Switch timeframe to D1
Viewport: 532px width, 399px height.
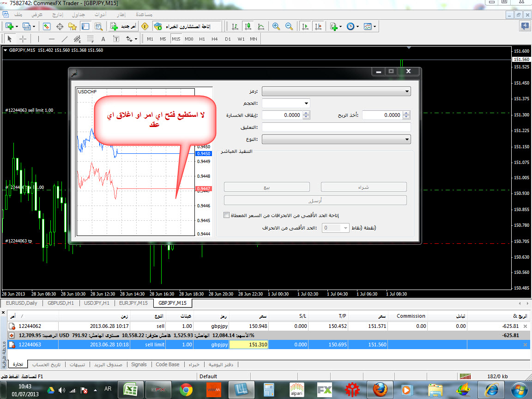pos(228,39)
